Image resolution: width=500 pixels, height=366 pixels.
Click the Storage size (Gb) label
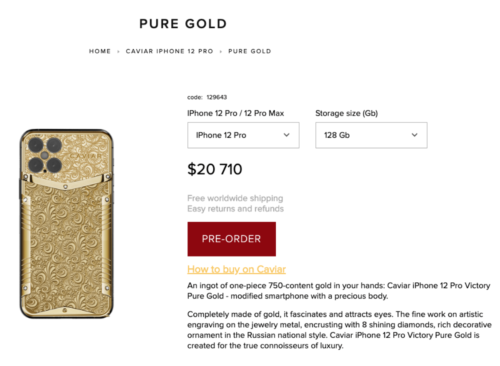tap(347, 113)
